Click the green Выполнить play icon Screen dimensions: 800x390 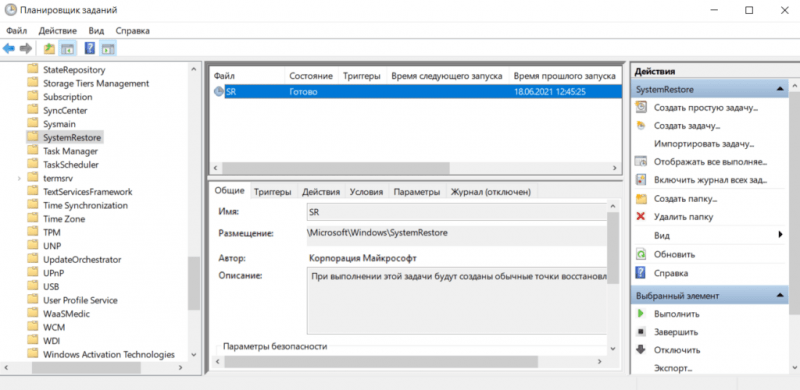(640, 313)
